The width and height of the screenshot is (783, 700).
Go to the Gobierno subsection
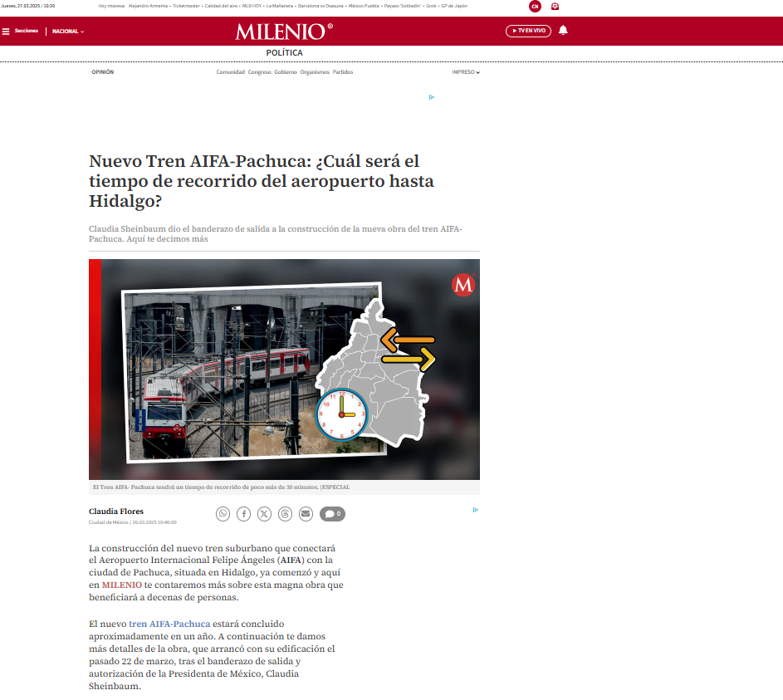(286, 72)
